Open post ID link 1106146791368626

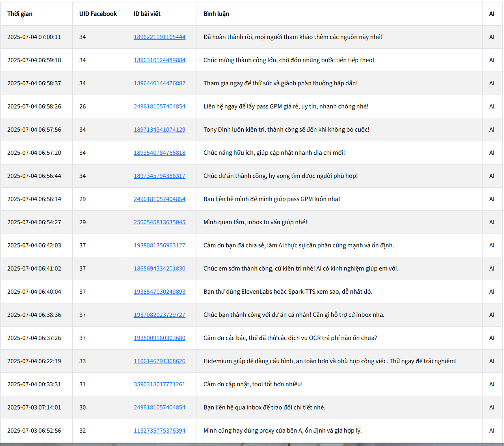point(160,361)
